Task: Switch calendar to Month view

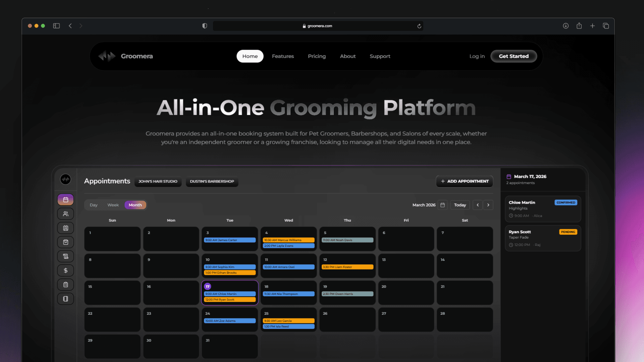Action: 135,205
